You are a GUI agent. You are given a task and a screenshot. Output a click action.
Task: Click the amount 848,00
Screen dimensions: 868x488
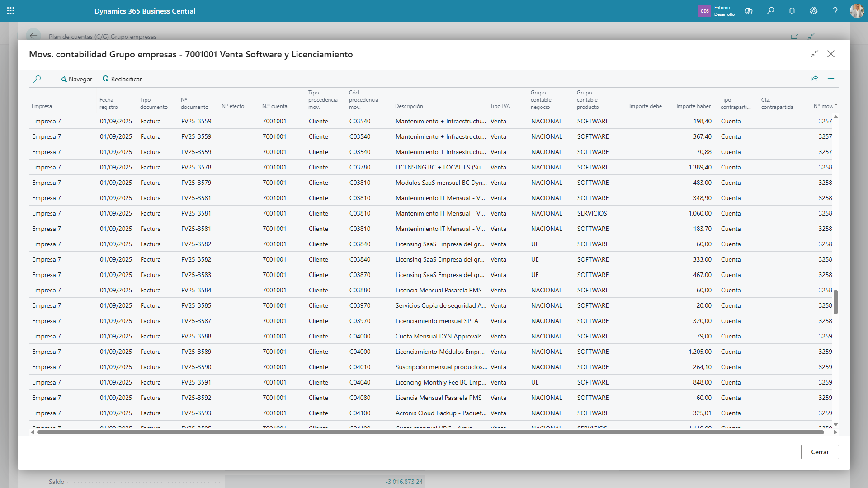pyautogui.click(x=702, y=382)
